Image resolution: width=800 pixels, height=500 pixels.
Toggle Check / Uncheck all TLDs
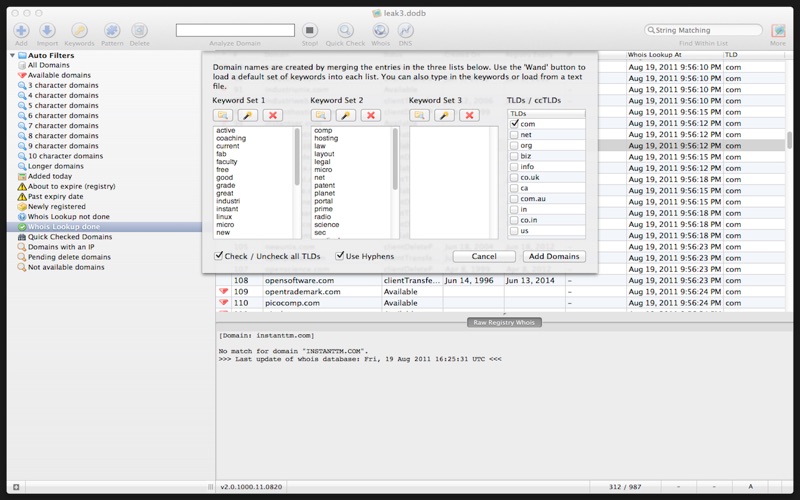[x=218, y=256]
